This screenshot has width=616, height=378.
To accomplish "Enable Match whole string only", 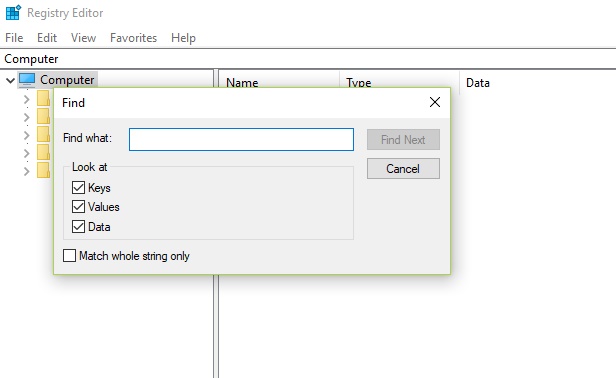I will tap(70, 256).
